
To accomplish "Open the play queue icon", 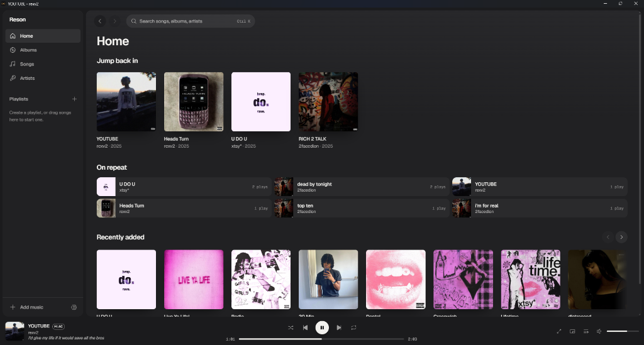I will 586,331.
